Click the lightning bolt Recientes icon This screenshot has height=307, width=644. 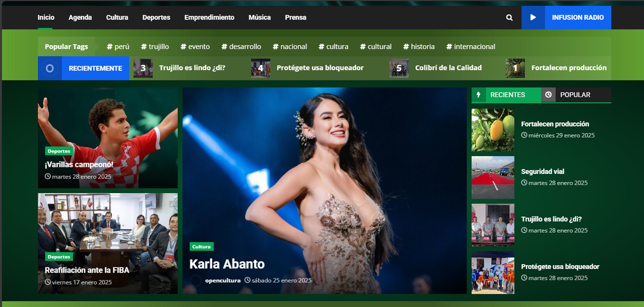pyautogui.click(x=479, y=95)
